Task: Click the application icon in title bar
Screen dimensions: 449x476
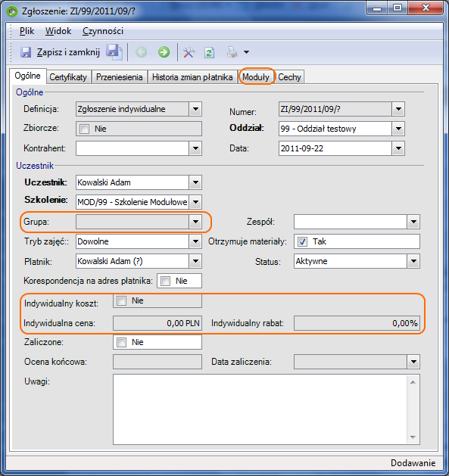Action: (12, 11)
